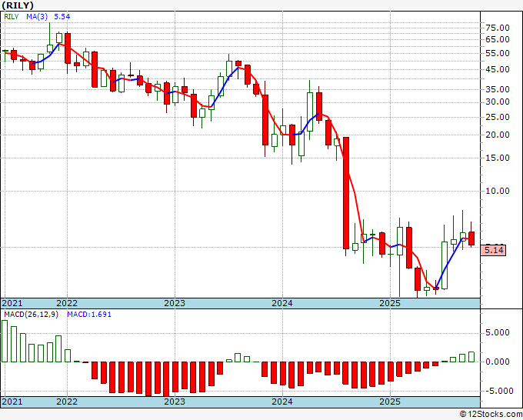Click the 25.00 price axis label
This screenshot has height=420, width=523.
(498, 117)
